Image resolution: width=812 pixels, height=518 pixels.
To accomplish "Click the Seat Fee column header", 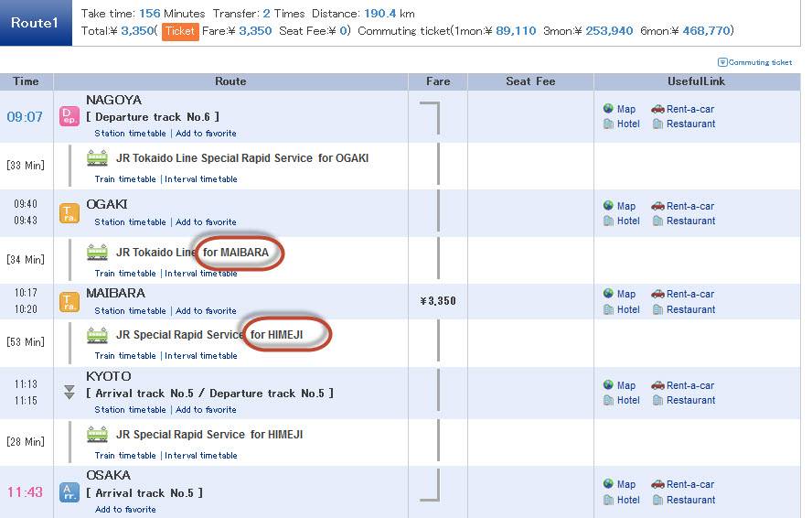I will tap(530, 81).
